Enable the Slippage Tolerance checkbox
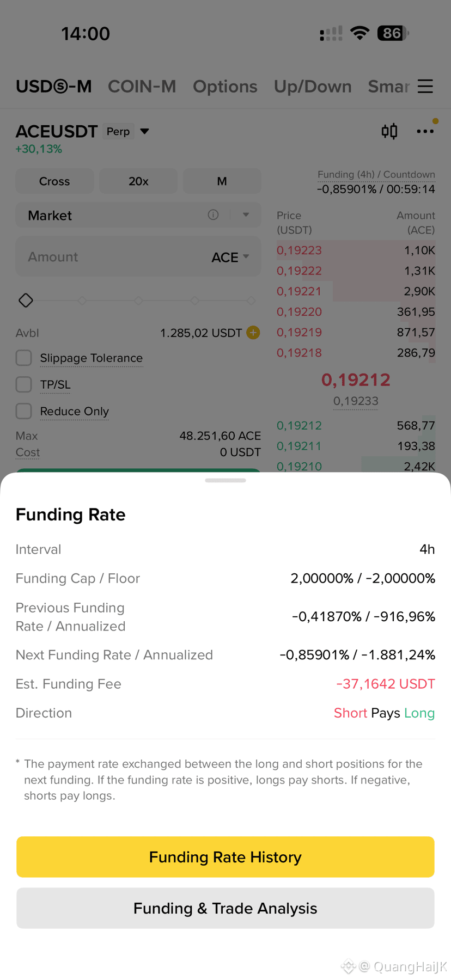 (24, 358)
